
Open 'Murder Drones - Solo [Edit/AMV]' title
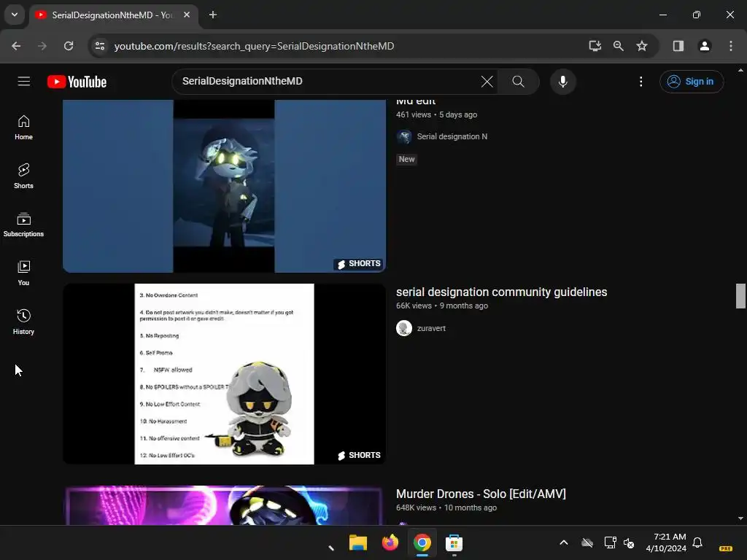pos(481,494)
